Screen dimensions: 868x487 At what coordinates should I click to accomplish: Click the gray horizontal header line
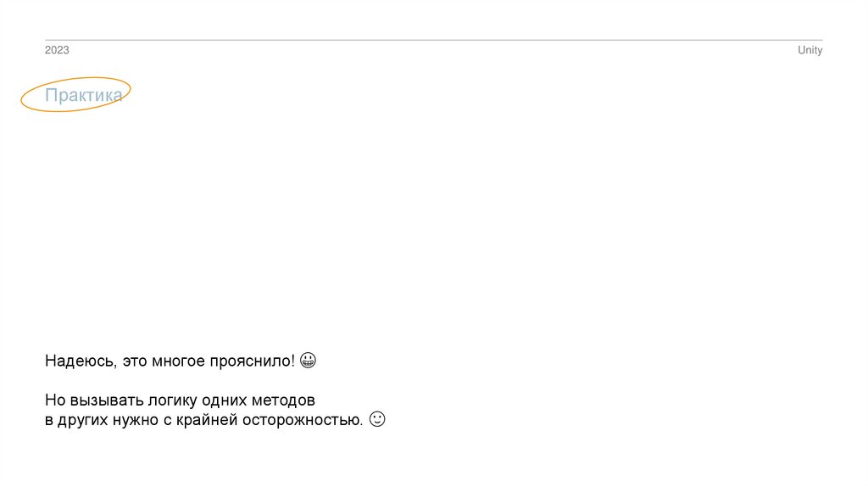(434, 40)
